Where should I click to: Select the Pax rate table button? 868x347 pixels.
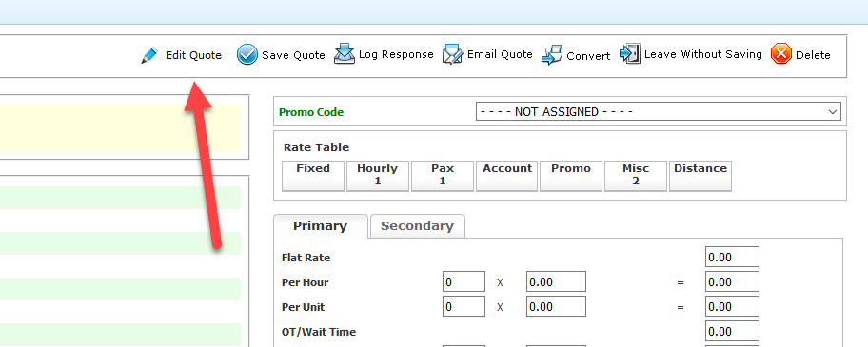(443, 176)
